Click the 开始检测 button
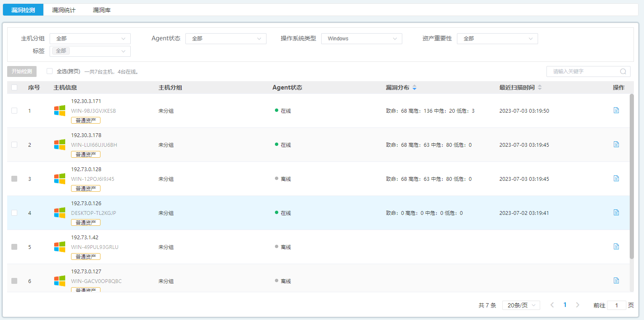 tap(22, 71)
